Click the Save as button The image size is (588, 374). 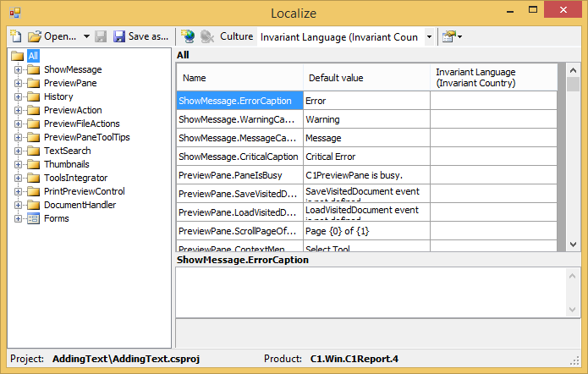click(140, 36)
